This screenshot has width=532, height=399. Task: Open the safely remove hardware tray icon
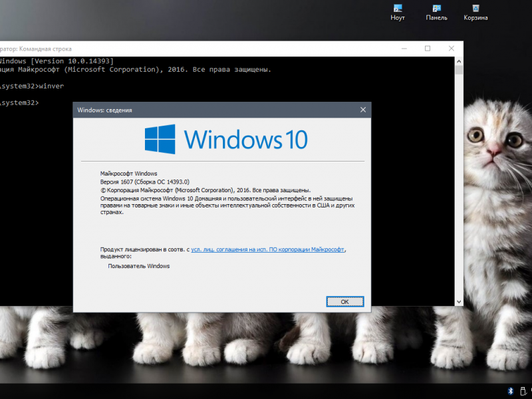(523, 391)
